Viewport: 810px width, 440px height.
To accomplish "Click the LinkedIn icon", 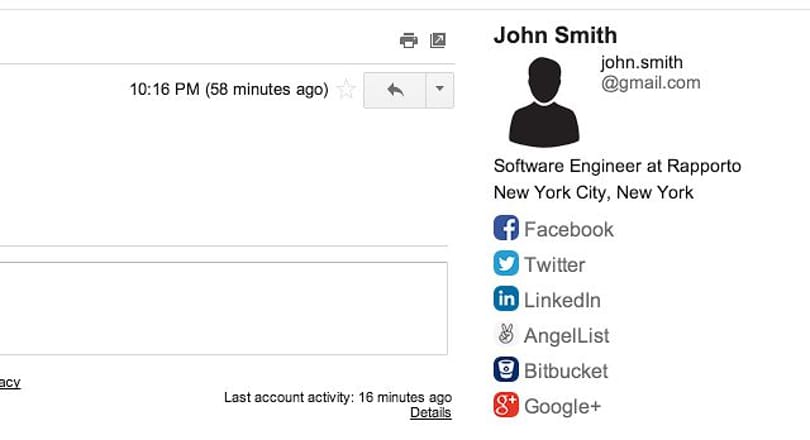I will tap(506, 298).
